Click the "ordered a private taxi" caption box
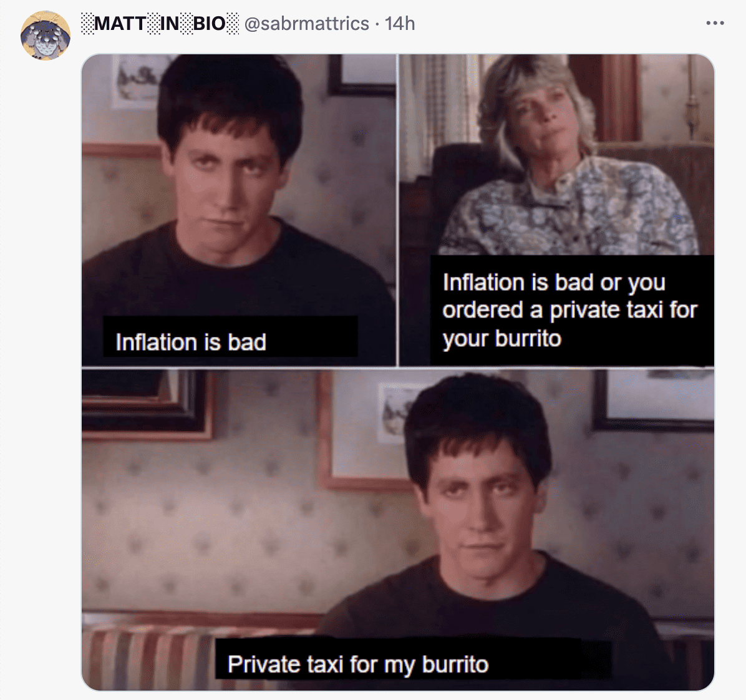Viewport: 746px width, 700px height. click(572, 310)
